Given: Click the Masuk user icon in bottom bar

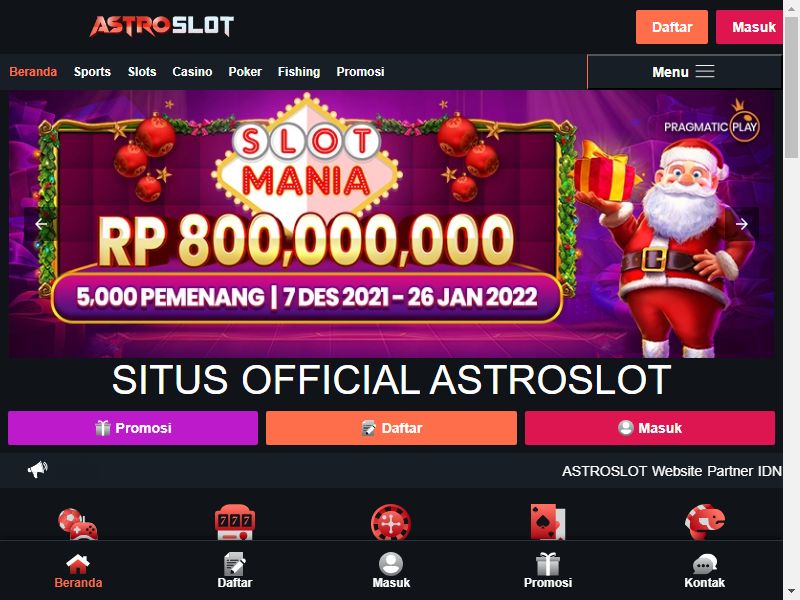Looking at the screenshot, I should pos(391,564).
